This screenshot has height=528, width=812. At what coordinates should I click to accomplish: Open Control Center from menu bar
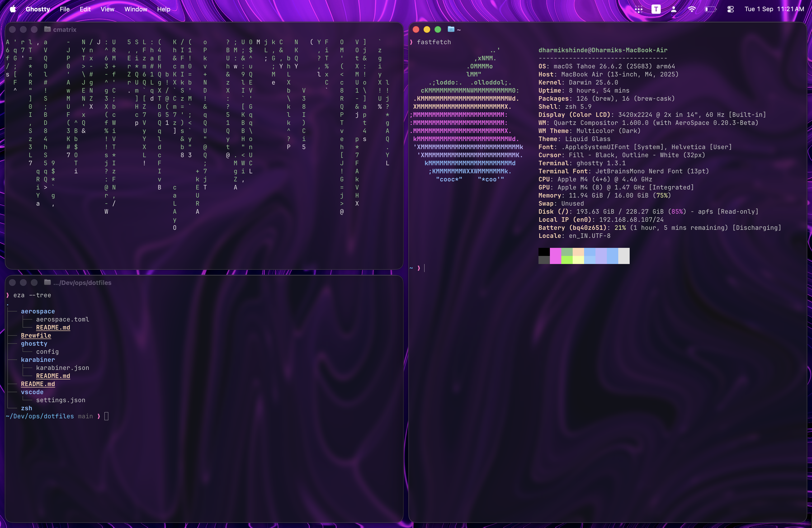[730, 9]
